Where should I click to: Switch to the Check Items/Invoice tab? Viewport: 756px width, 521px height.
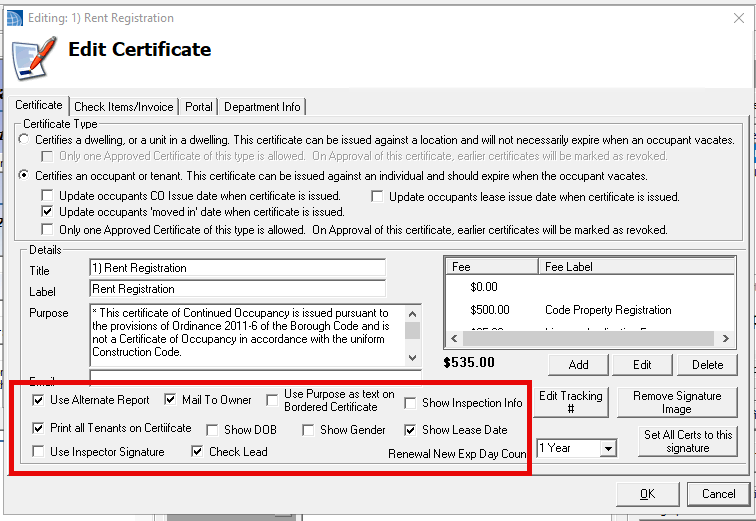[124, 107]
